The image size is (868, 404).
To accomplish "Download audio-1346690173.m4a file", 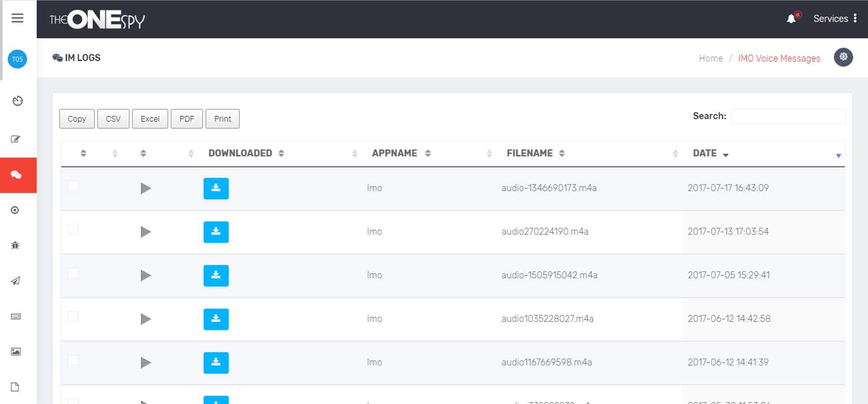I will click(x=216, y=189).
